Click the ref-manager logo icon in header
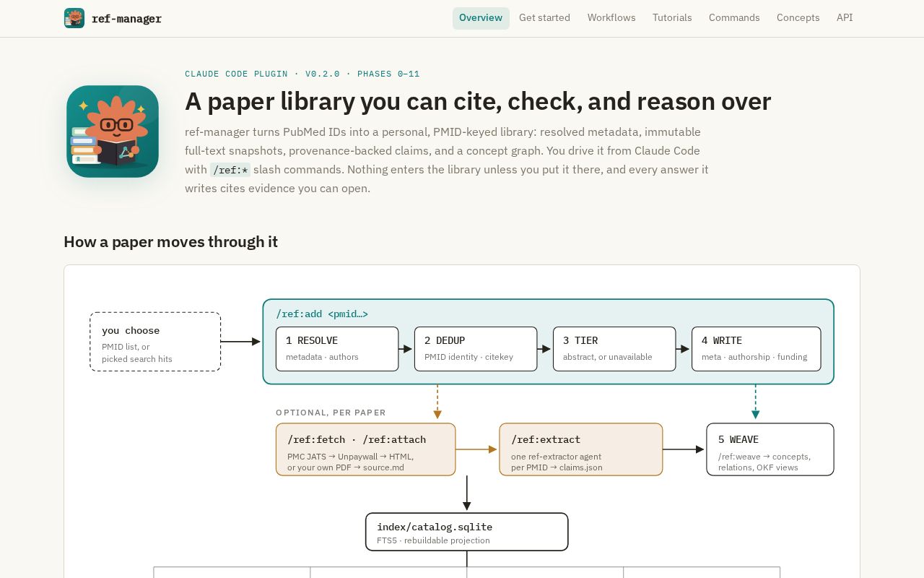The width and height of the screenshot is (924, 578). [74, 18]
